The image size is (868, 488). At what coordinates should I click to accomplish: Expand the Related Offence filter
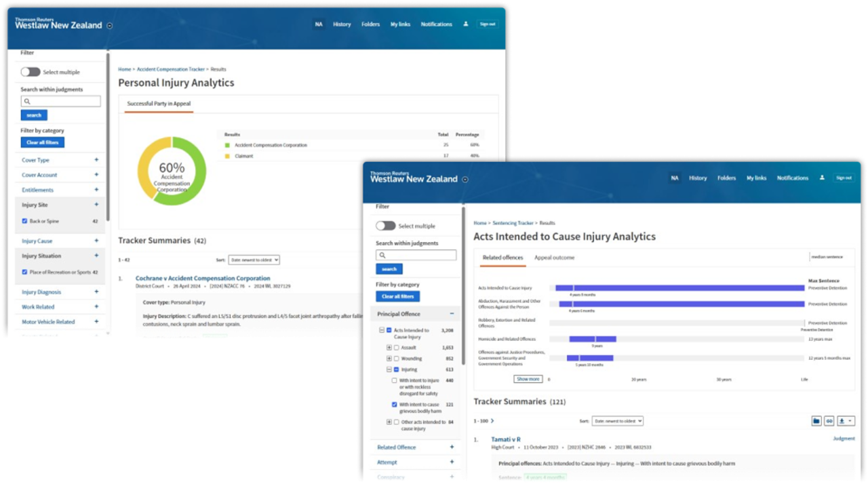coord(452,447)
